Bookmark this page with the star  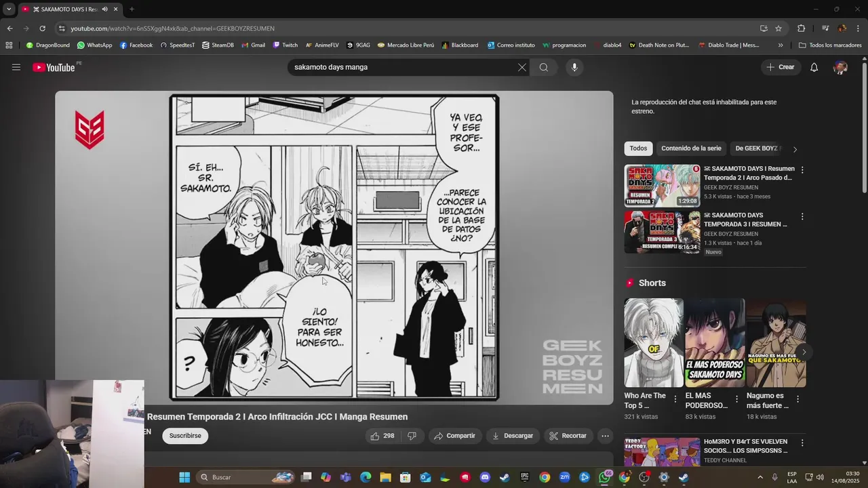click(x=778, y=28)
